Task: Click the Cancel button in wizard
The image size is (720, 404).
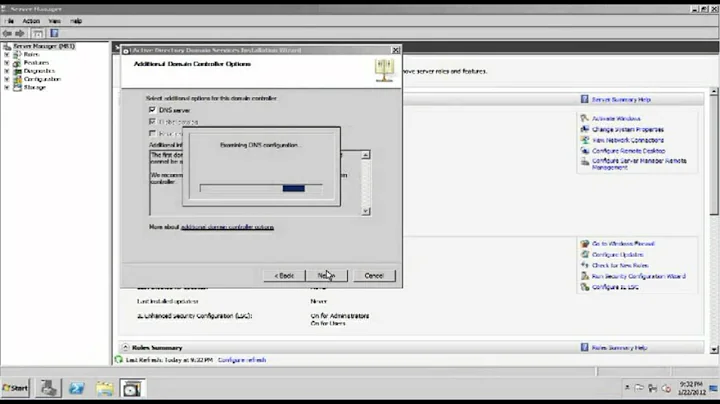Action: click(374, 275)
